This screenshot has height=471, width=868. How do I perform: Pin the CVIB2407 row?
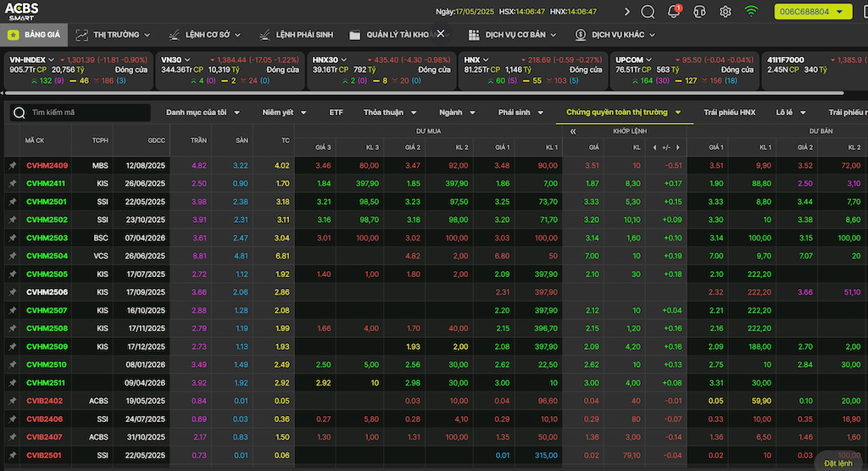[12, 437]
